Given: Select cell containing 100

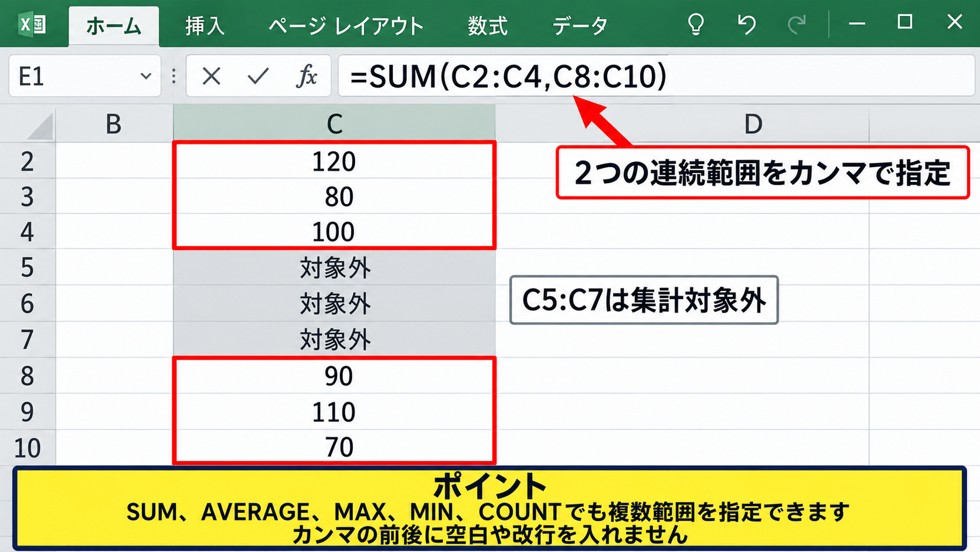Looking at the screenshot, I should point(334,231).
